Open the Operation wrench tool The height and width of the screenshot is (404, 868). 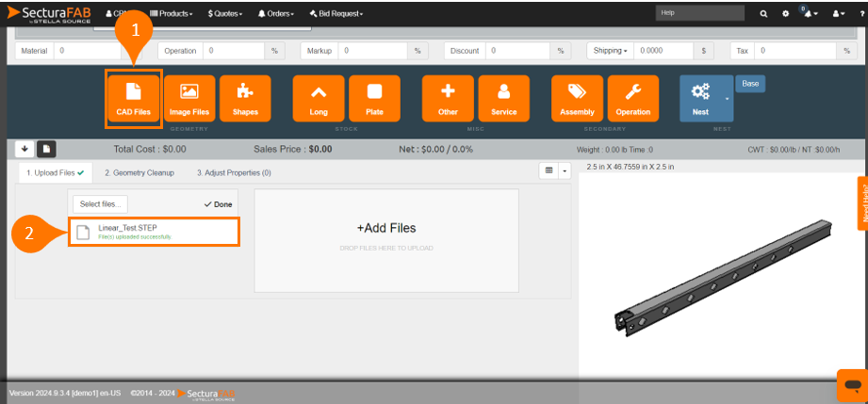coord(632,100)
